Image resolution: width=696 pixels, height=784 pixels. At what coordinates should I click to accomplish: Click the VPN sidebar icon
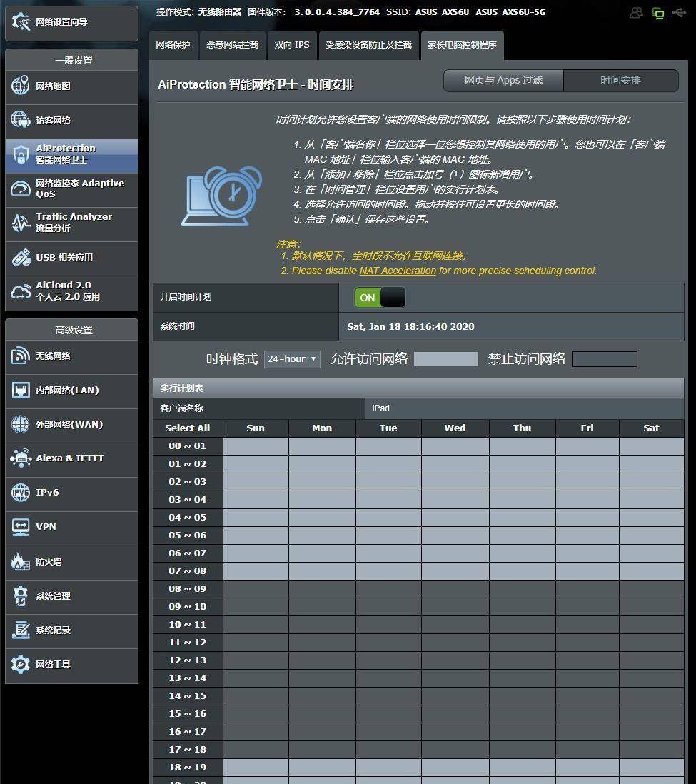pyautogui.click(x=21, y=527)
